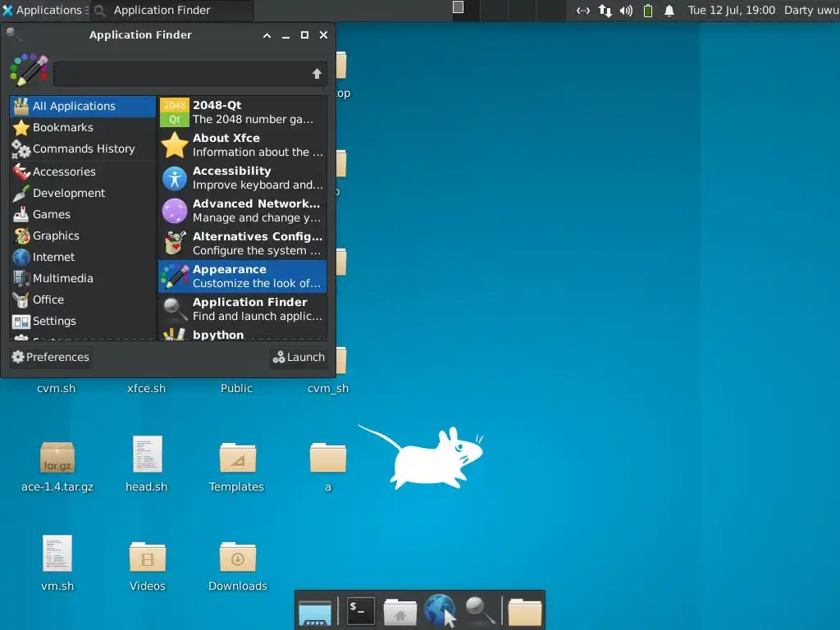Click the workspace switcher first workspace

[466, 10]
